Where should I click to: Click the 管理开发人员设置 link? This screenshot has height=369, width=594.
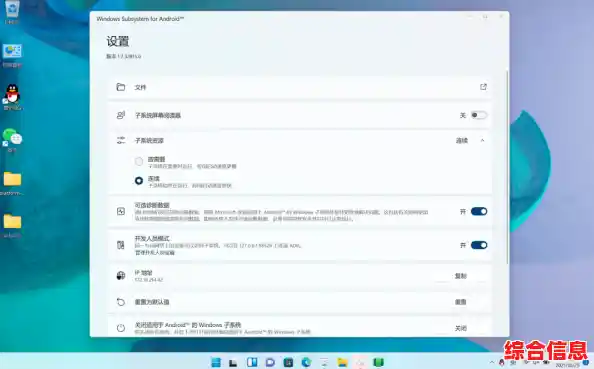click(155, 253)
